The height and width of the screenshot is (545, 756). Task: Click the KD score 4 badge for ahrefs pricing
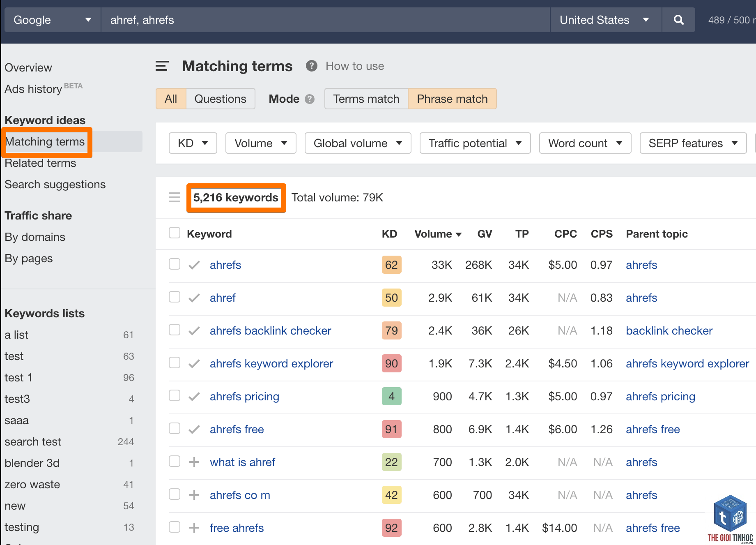click(391, 396)
